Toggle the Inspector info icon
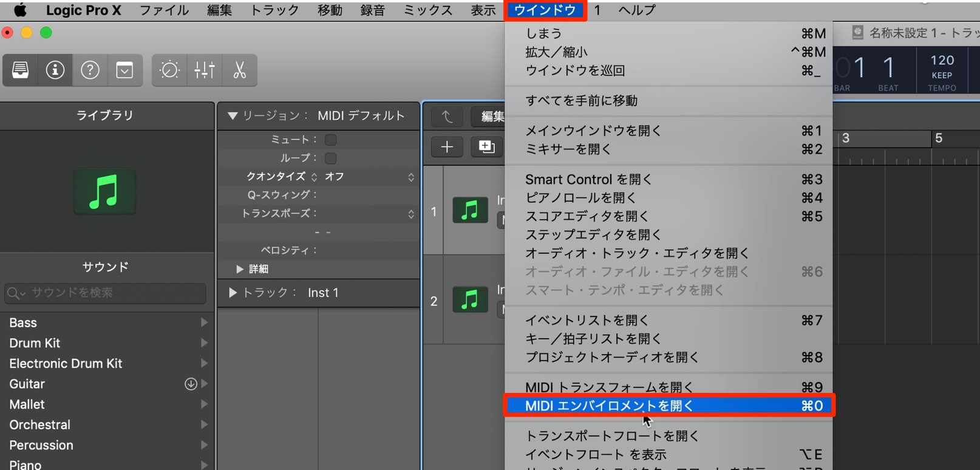Screen dimensions: 980x470 [55, 70]
